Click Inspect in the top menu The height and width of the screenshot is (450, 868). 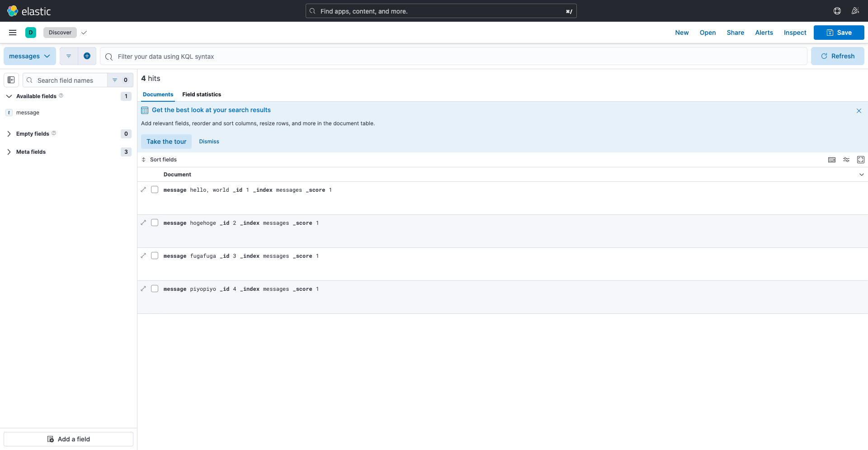click(x=795, y=33)
